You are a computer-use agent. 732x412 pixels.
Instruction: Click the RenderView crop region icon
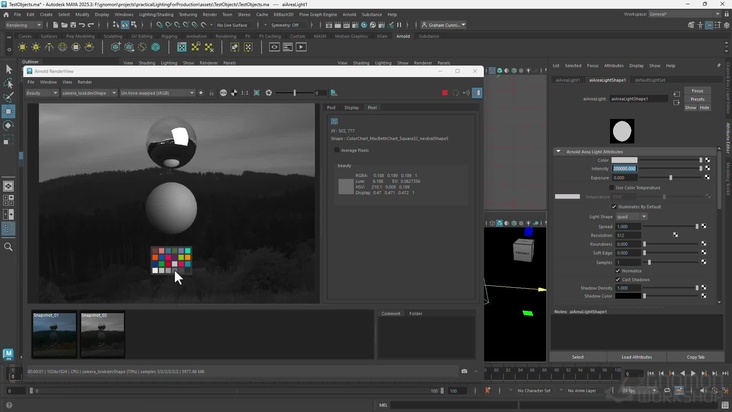click(x=257, y=93)
